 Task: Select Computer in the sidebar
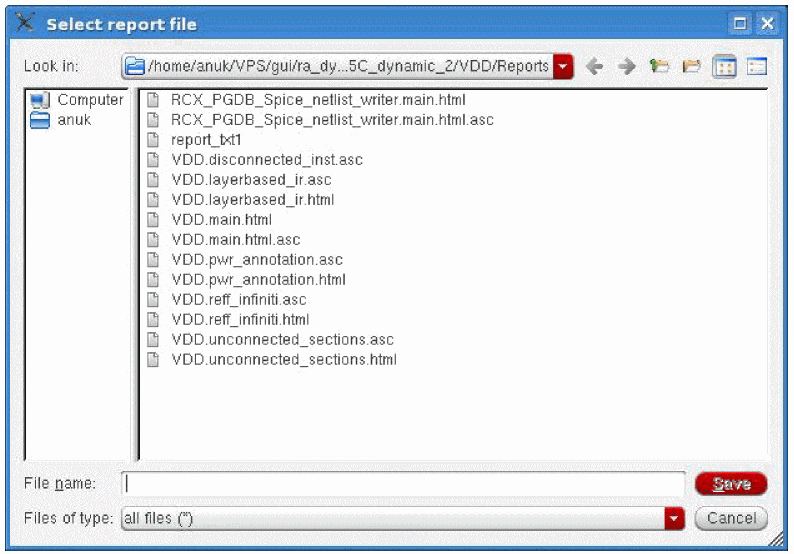coord(76,100)
